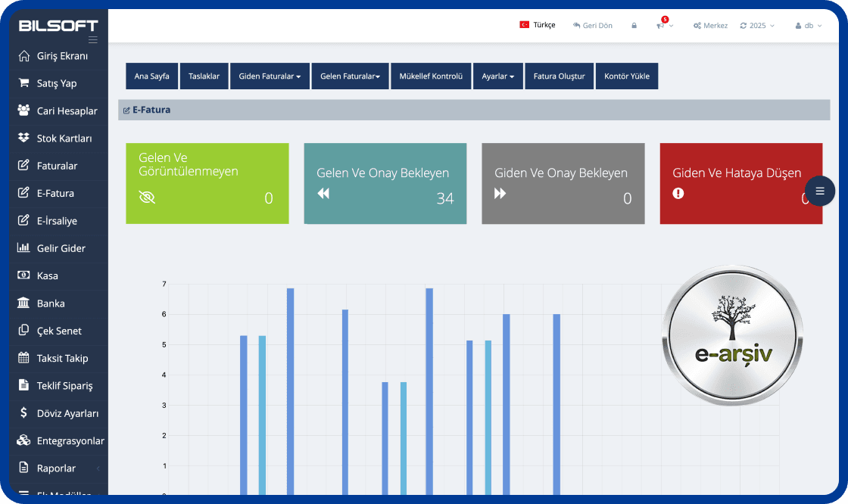Click the e-arşiv badge

click(733, 335)
